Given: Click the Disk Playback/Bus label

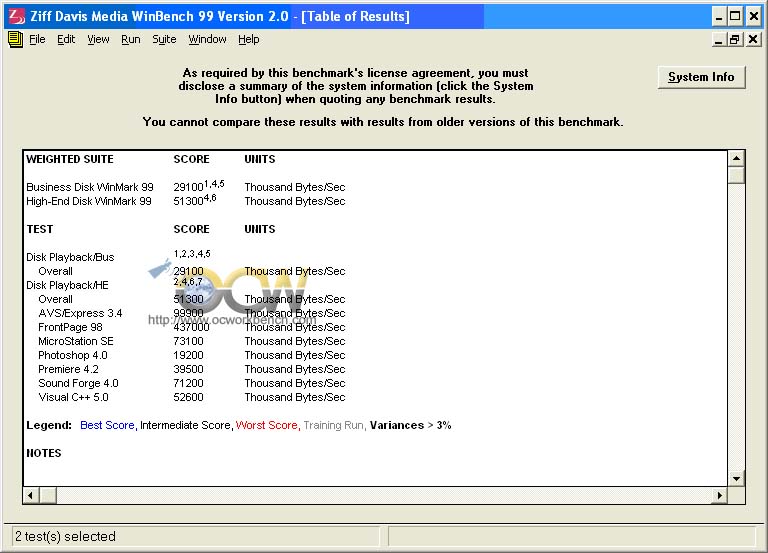Looking at the screenshot, I should (70, 257).
